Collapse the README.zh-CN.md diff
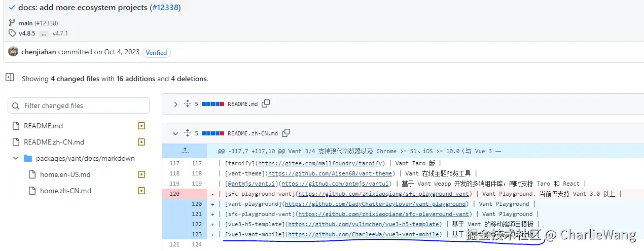This screenshot has height=251, width=644. (x=175, y=133)
